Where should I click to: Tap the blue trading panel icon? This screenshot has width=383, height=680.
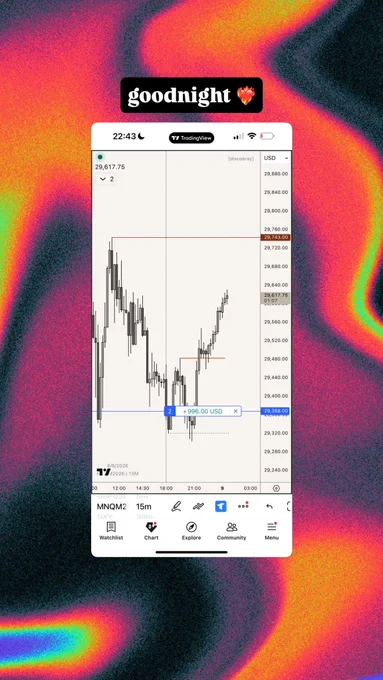[x=221, y=506]
